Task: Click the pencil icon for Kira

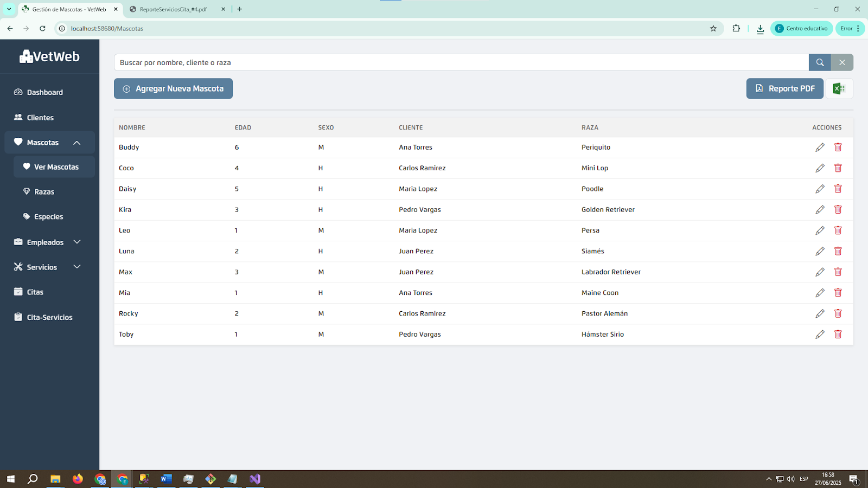Action: [820, 210]
